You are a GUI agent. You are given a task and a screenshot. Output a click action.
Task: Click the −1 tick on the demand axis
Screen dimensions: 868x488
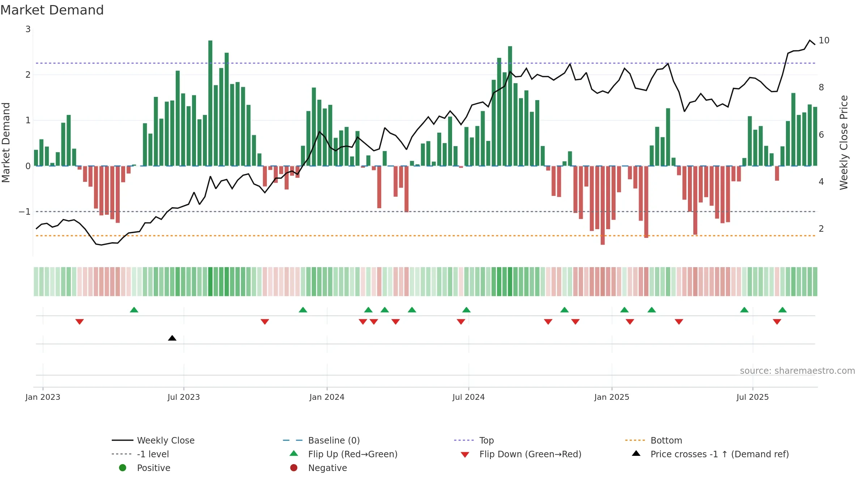point(25,211)
